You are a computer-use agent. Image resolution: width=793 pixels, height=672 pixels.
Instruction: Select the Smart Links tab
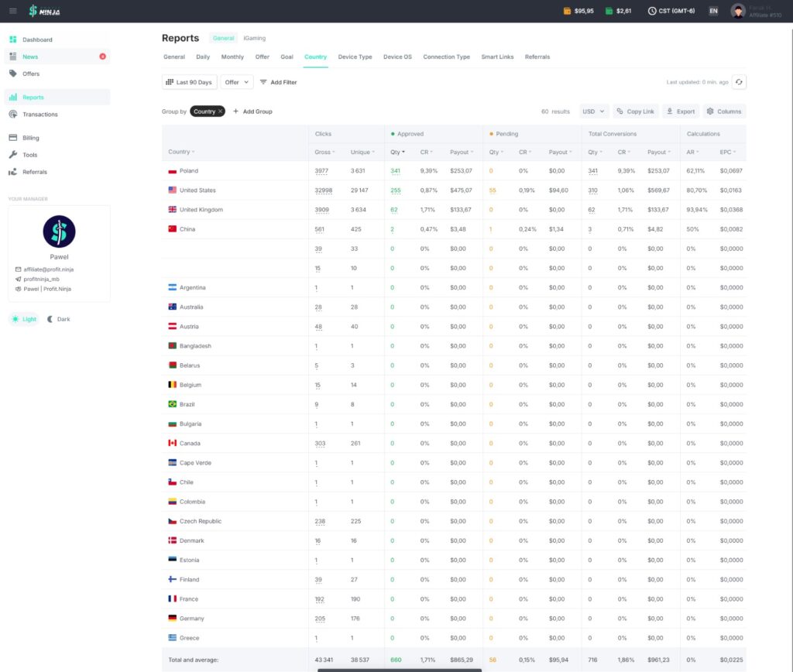(497, 57)
